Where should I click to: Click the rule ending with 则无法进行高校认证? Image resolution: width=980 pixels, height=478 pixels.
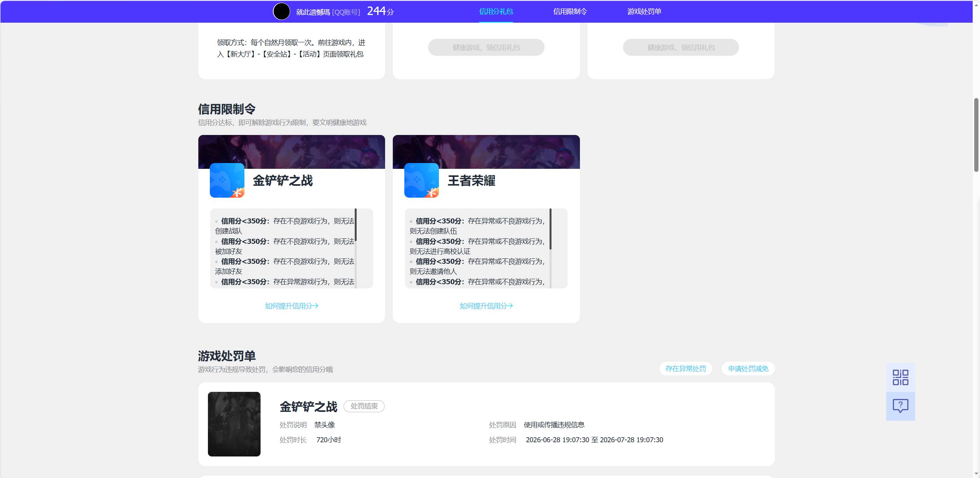click(477, 246)
